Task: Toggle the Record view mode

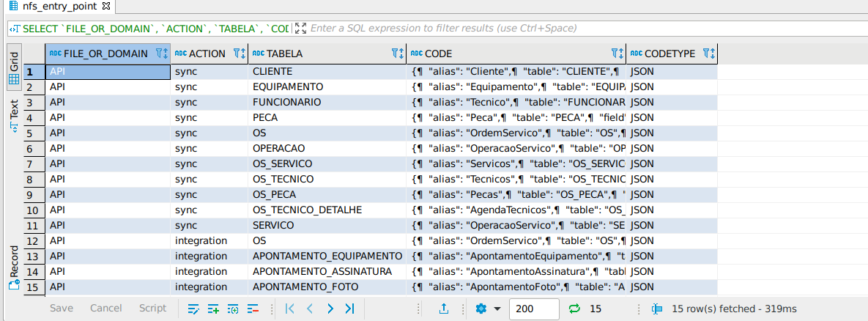Action: [x=15, y=268]
